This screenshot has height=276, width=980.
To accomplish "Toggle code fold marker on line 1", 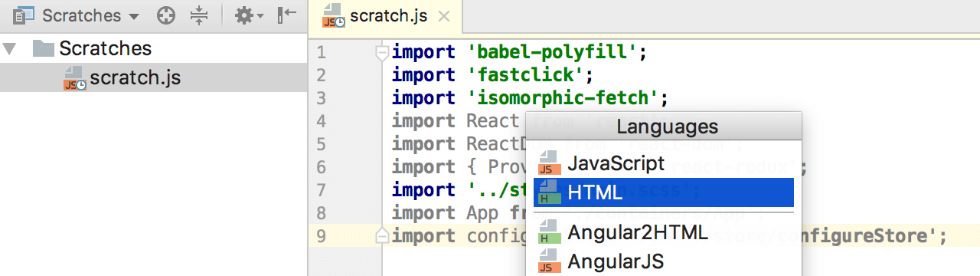I will point(381,52).
